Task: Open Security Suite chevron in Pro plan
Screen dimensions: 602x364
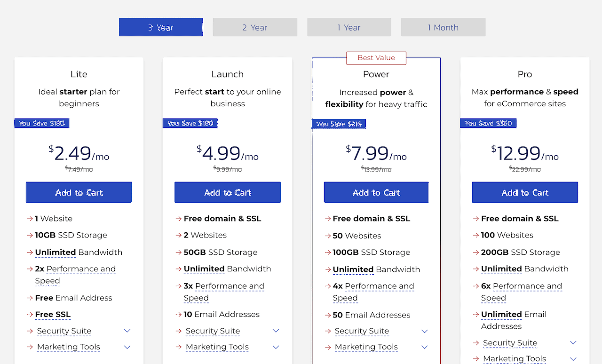Action: [x=573, y=343]
